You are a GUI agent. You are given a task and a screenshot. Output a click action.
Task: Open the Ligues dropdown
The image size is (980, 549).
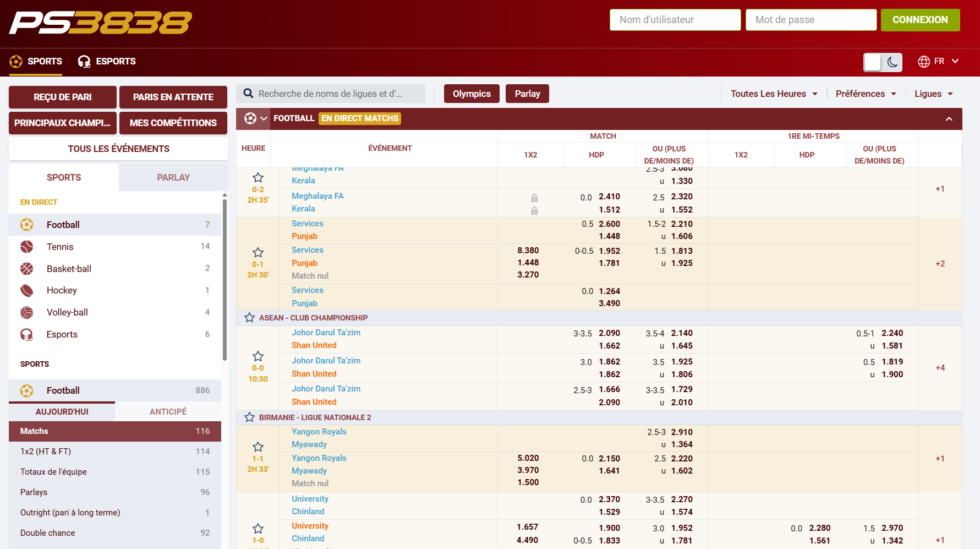[x=934, y=94]
